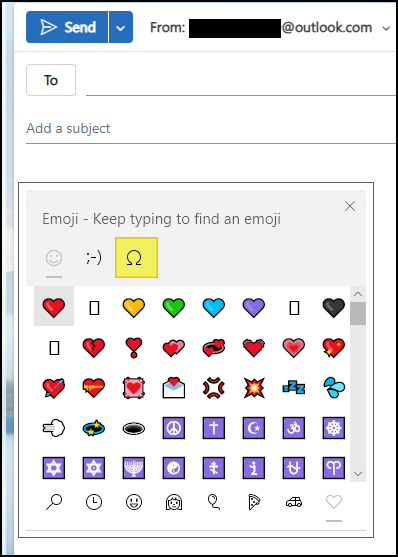Image resolution: width=398 pixels, height=557 pixels.
Task: Click the Add a subject field
Action: click(210, 128)
